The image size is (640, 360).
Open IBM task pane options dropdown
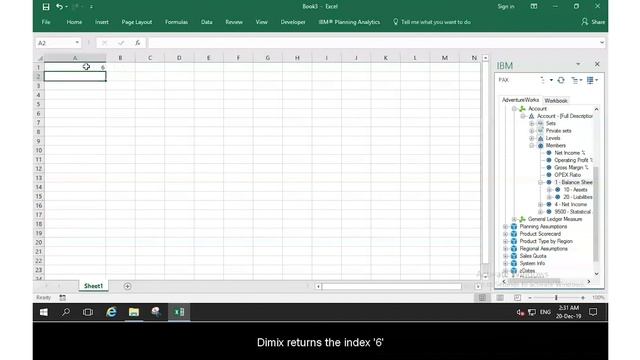click(x=578, y=64)
